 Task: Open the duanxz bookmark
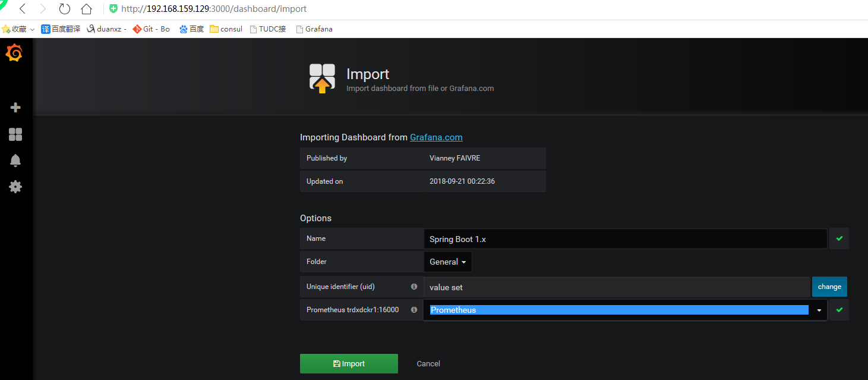point(107,29)
